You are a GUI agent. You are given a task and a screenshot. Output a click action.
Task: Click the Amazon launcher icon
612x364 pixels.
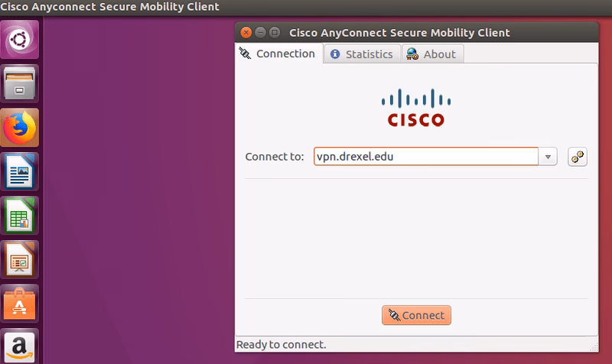(21, 346)
